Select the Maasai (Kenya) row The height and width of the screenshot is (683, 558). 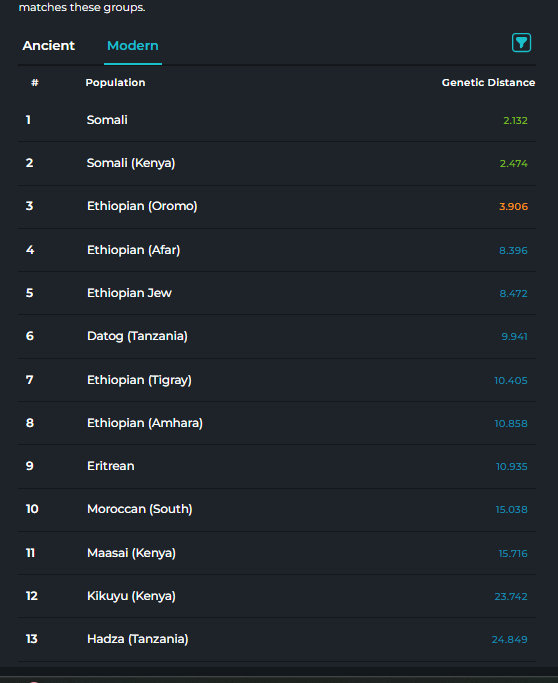pyautogui.click(x=277, y=553)
